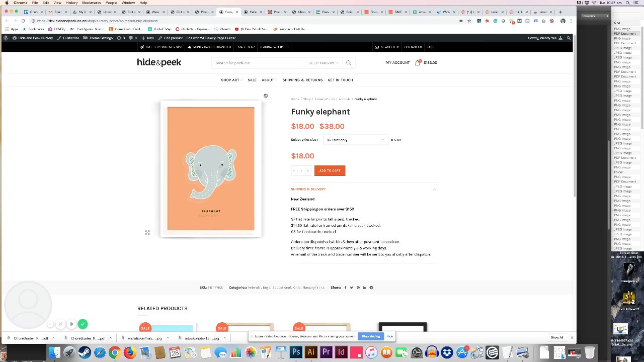The image size is (644, 362).
Task: Show All downloads in the download bar
Action: 556,338
